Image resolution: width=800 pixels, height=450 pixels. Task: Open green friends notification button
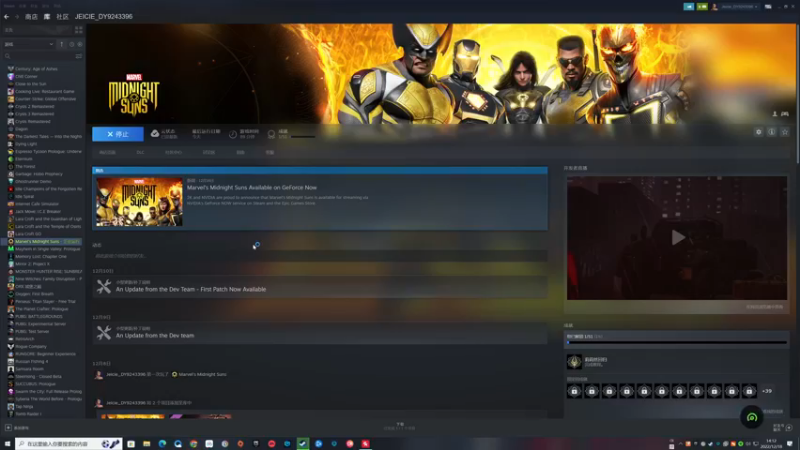pyautogui.click(x=702, y=7)
